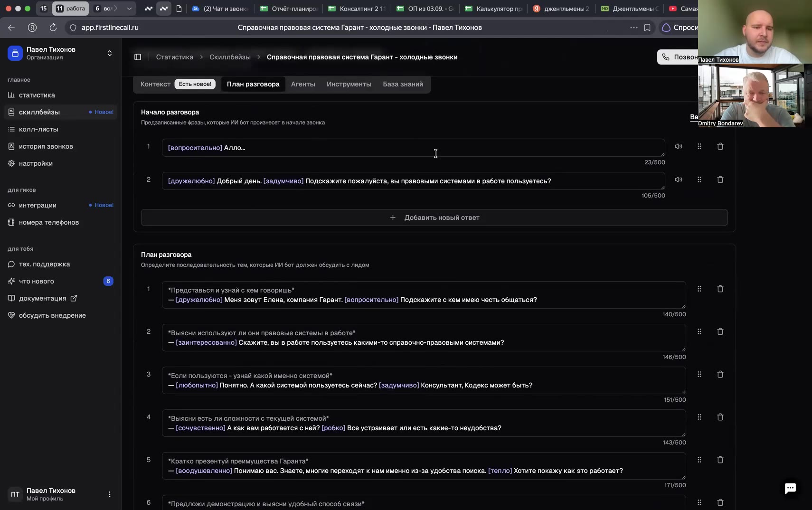Click 'Добавить новый ответ' button
This screenshot has height=510, width=812.
pos(434,217)
